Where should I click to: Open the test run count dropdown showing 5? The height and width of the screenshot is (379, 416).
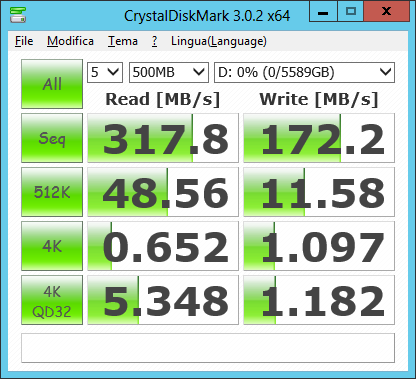[105, 72]
